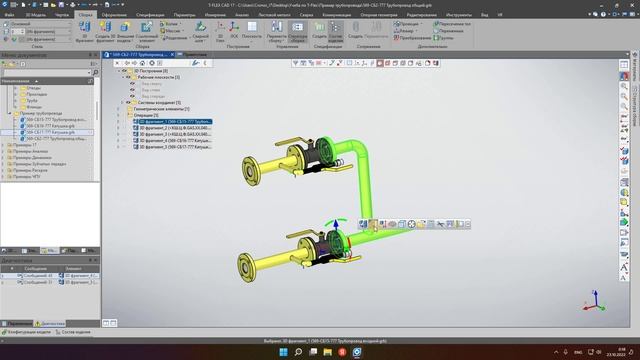Screen dimensions: 640x360
Task: Click the first icon of floating context toolbar
Action: 363,224
